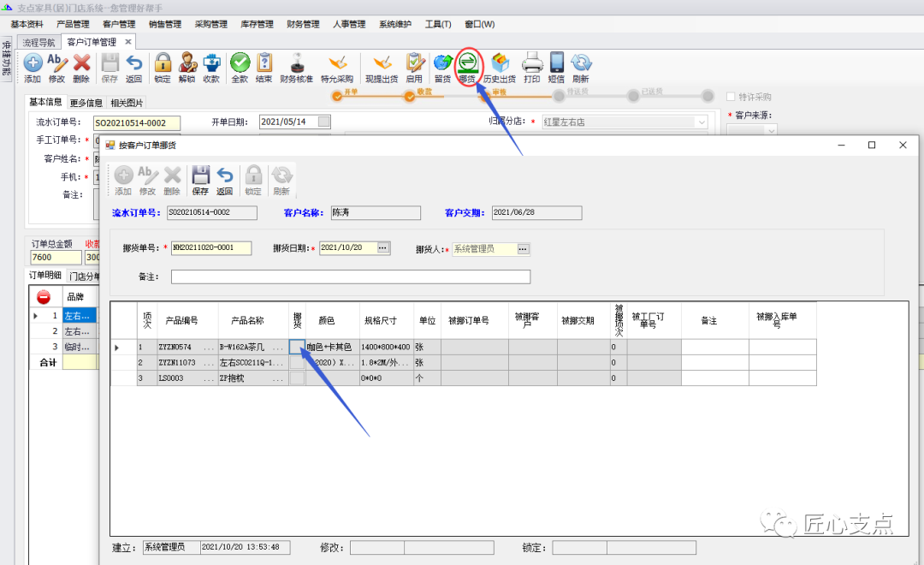Viewport: 924px width, 565px height.
Task: Switch to the 流程导航 tab
Action: [x=38, y=42]
